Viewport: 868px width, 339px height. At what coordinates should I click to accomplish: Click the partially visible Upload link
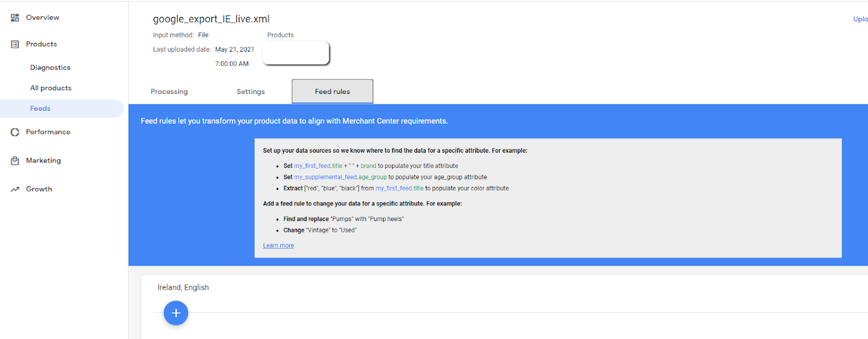[x=860, y=19]
